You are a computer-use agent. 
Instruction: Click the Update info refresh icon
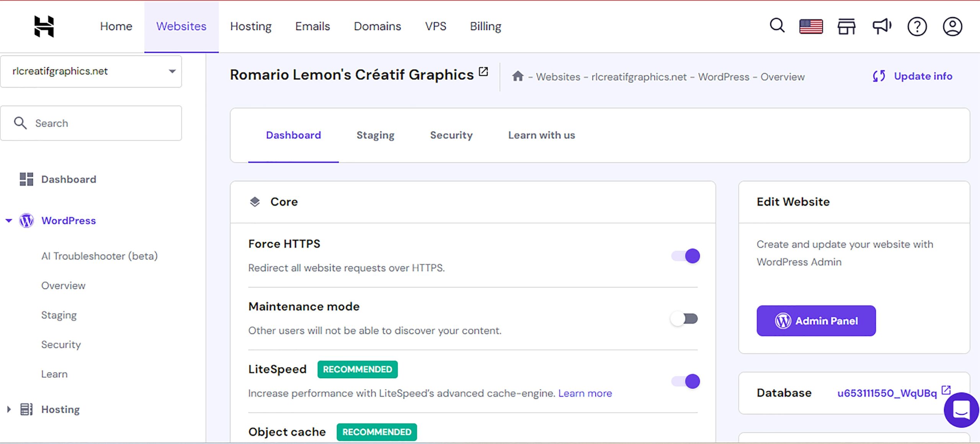tap(879, 76)
